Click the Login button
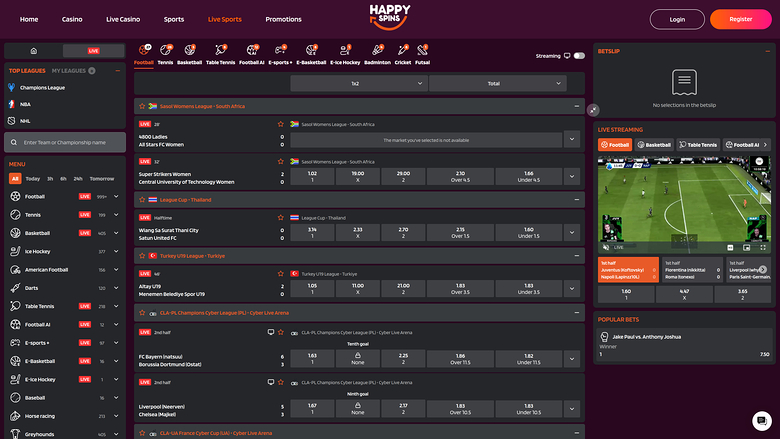The width and height of the screenshot is (780, 439). 677,19
